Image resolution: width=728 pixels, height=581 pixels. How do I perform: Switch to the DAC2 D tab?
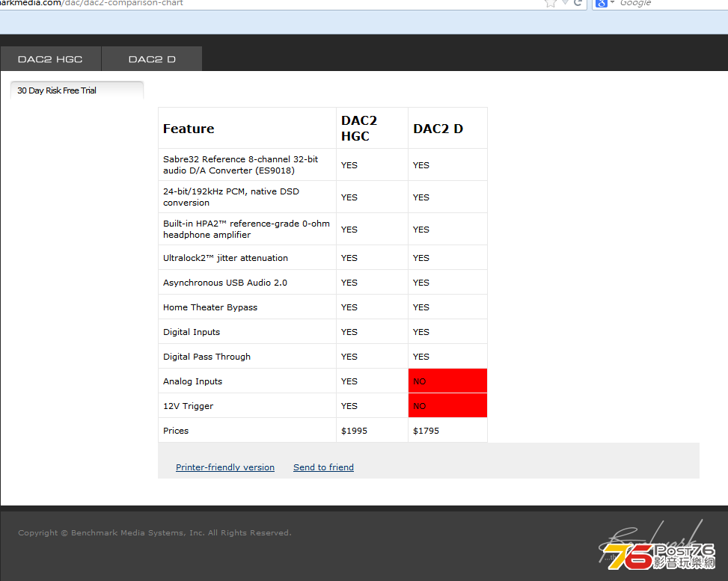(152, 59)
